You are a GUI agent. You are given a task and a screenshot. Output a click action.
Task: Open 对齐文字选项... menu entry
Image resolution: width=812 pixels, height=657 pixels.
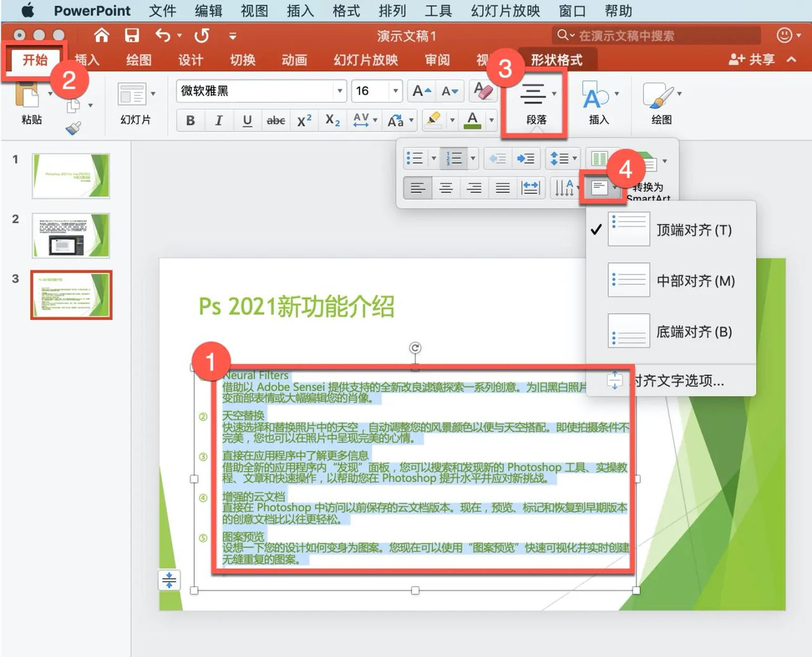[671, 380]
